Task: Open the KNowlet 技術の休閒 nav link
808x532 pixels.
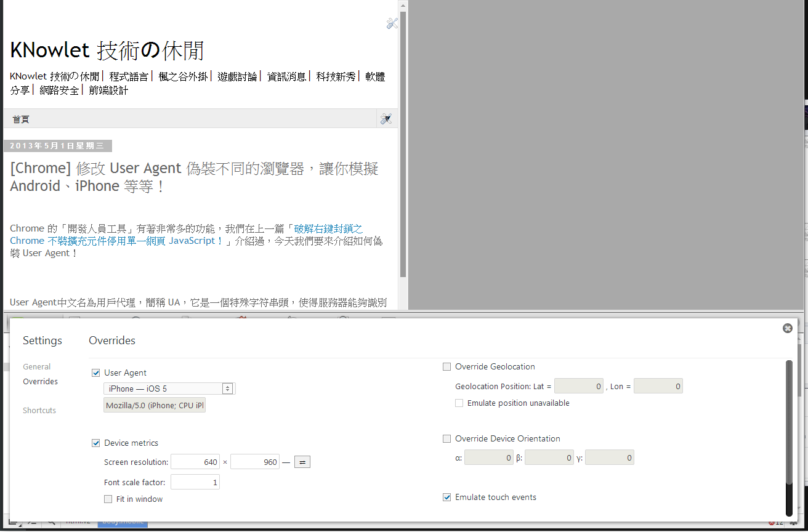Action: tap(54, 76)
